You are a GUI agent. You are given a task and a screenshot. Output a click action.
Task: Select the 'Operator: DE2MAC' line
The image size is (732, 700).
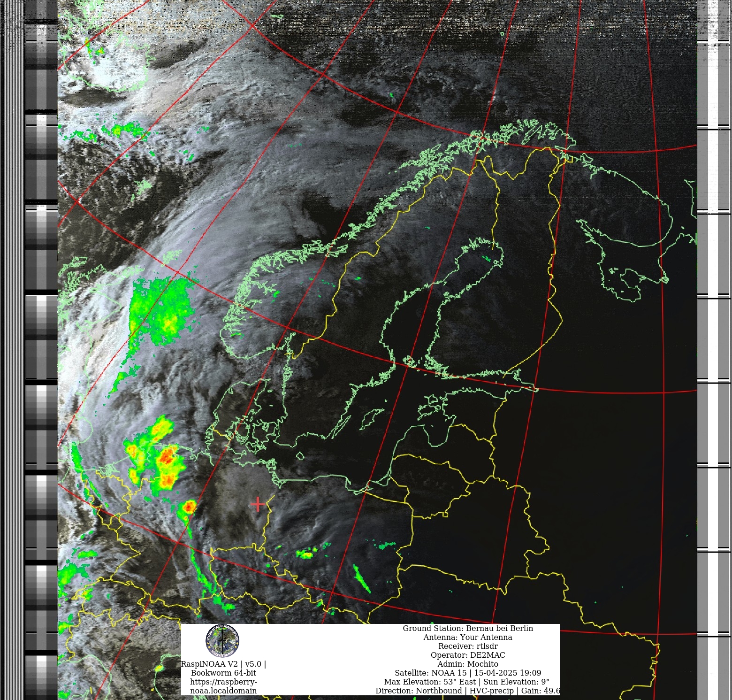pyautogui.click(x=468, y=655)
